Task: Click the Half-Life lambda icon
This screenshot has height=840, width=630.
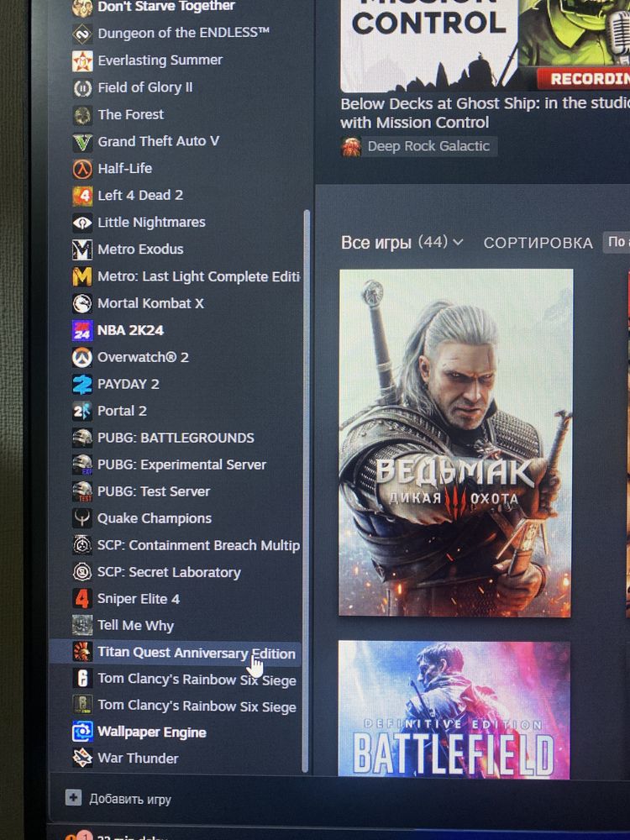Action: pyautogui.click(x=82, y=170)
